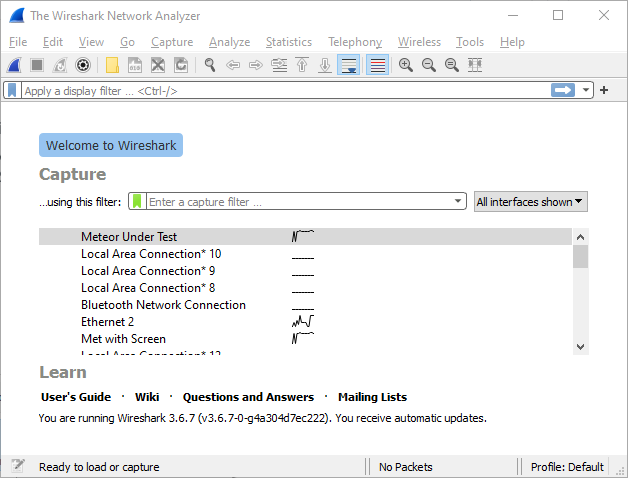Screen dimensions: 628x478
Task: Start capturing packets with the shark fin icon
Action: 14,65
